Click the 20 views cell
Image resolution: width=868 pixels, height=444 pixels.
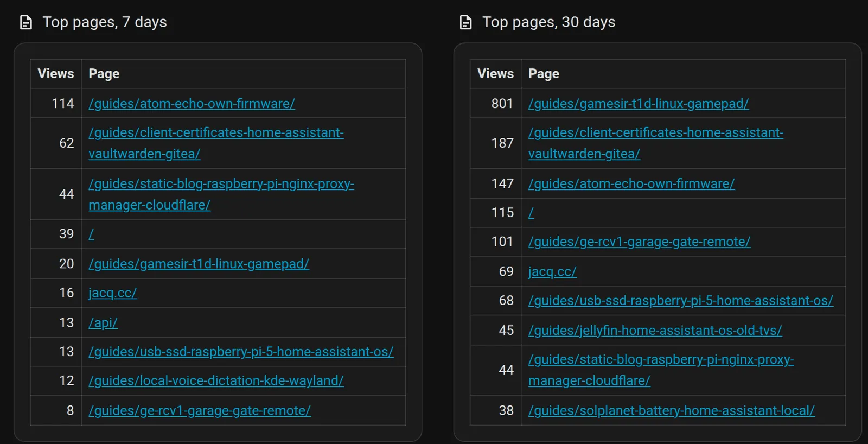pos(56,264)
